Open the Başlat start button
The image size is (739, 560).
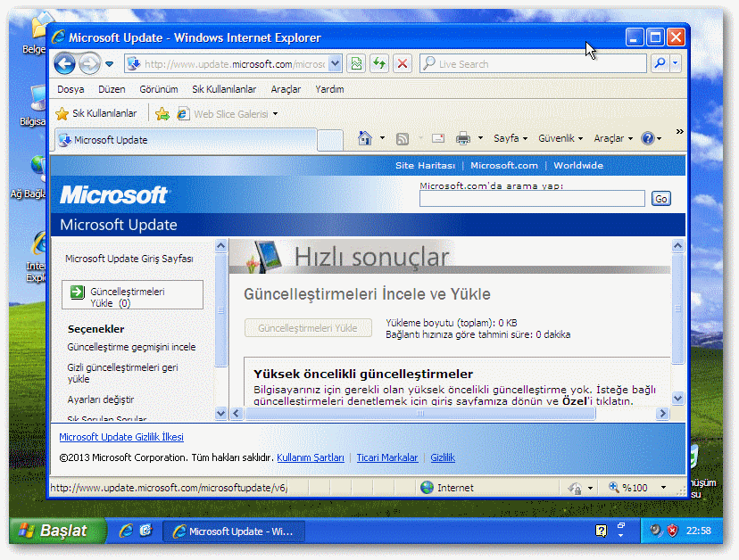tap(58, 531)
